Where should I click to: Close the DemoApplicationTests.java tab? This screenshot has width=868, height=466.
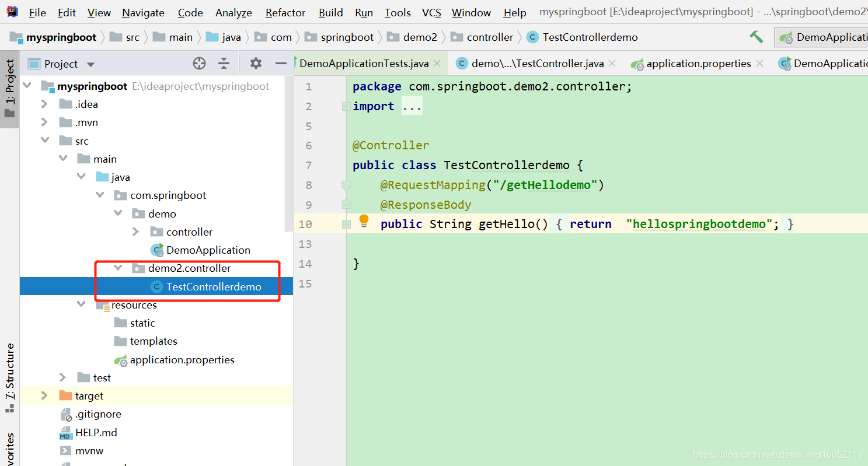437,63
